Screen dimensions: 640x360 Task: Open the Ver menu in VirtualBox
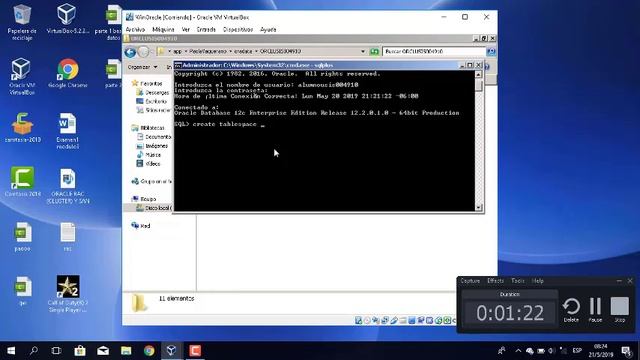[x=186, y=29]
